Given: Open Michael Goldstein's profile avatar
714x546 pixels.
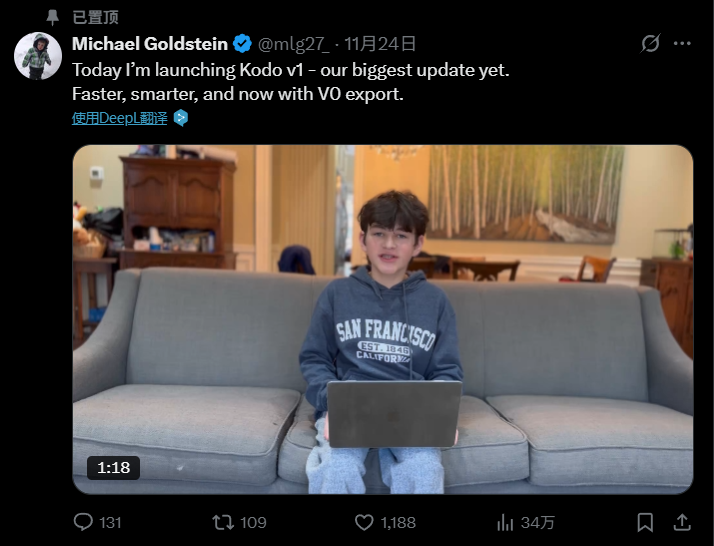Looking at the screenshot, I should pyautogui.click(x=37, y=56).
